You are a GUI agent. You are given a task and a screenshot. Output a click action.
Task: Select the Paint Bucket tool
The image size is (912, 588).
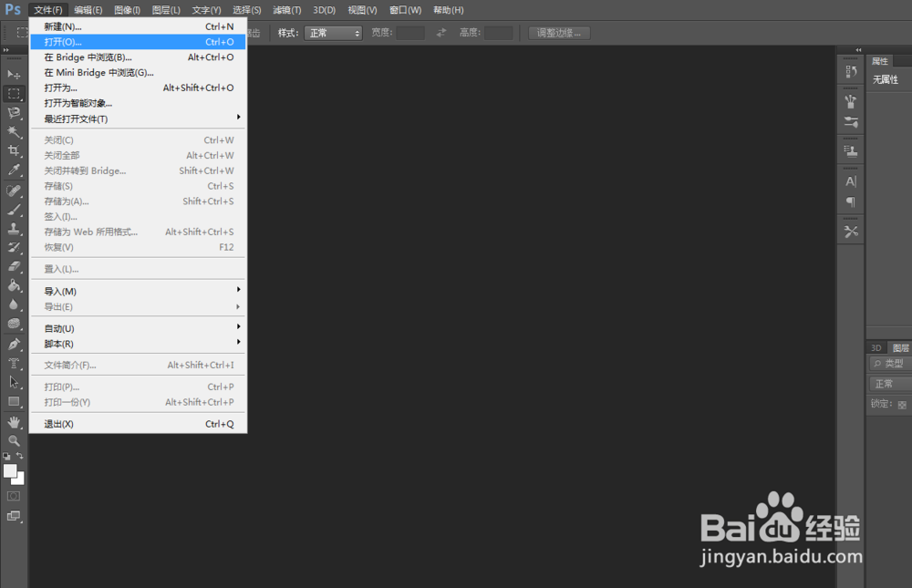pyautogui.click(x=14, y=285)
